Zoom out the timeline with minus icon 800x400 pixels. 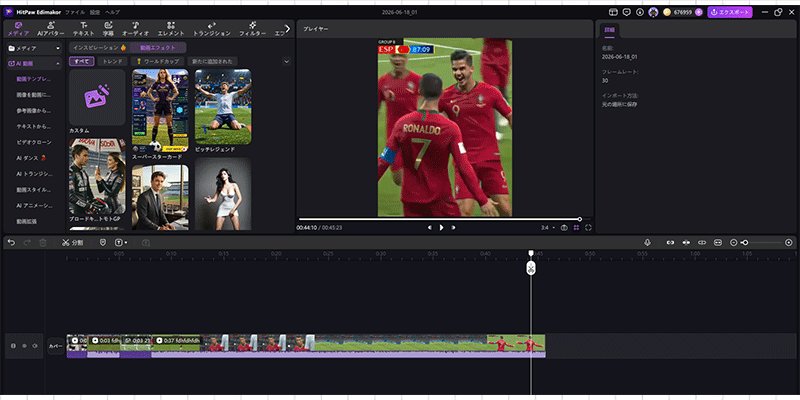point(734,243)
